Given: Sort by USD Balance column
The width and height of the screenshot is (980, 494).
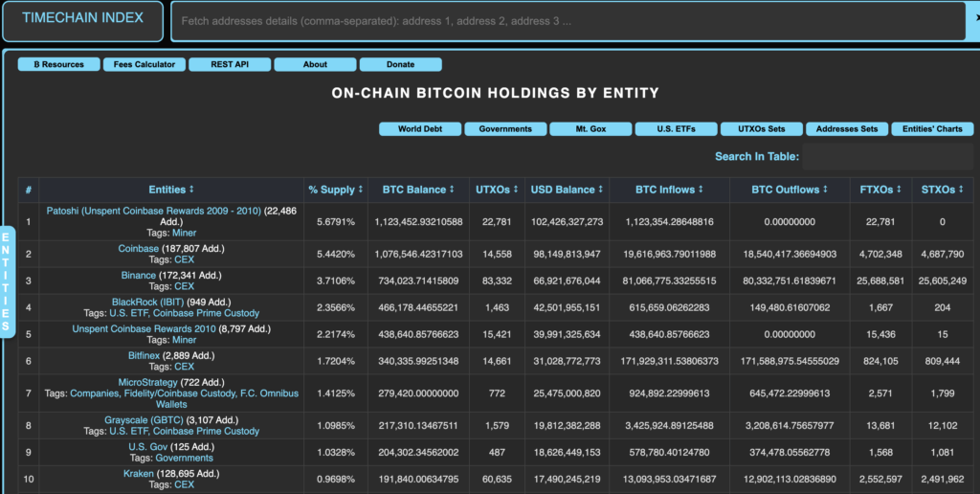Looking at the screenshot, I should (566, 190).
